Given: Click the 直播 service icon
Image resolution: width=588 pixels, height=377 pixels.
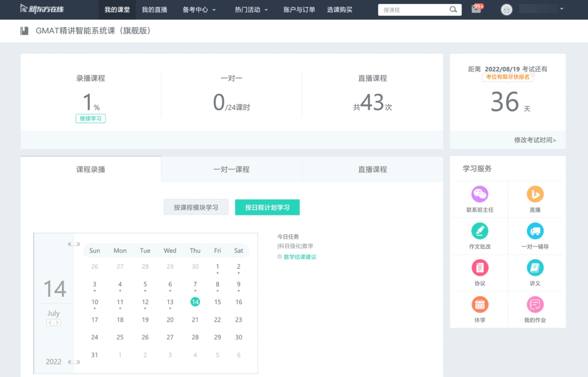Looking at the screenshot, I should click(535, 194).
